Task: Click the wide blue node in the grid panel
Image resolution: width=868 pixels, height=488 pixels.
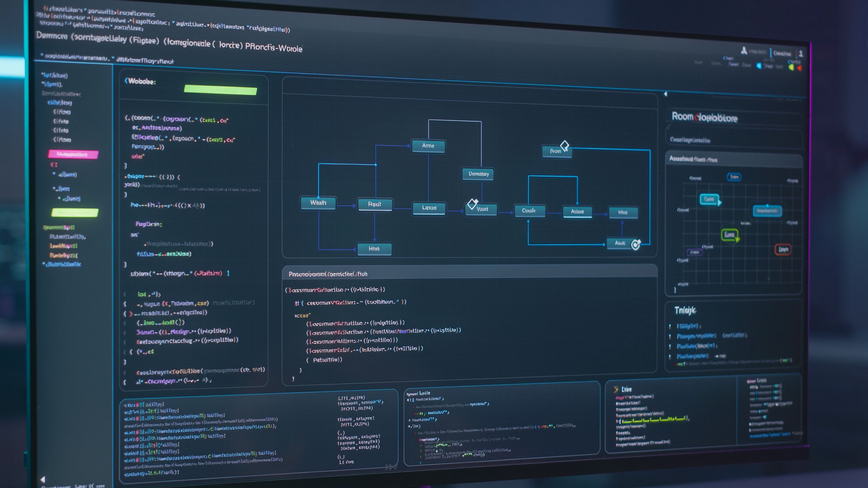Action: pyautogui.click(x=767, y=211)
